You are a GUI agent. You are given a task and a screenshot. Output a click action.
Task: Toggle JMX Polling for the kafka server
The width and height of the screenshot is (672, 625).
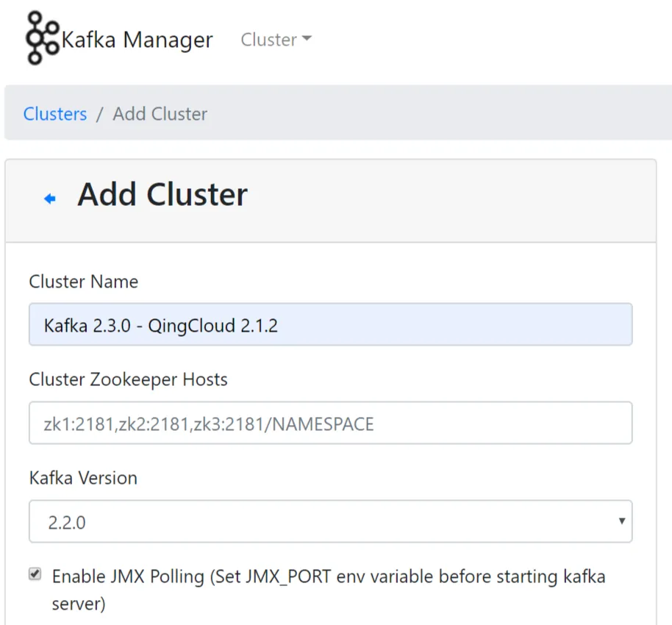(34, 574)
